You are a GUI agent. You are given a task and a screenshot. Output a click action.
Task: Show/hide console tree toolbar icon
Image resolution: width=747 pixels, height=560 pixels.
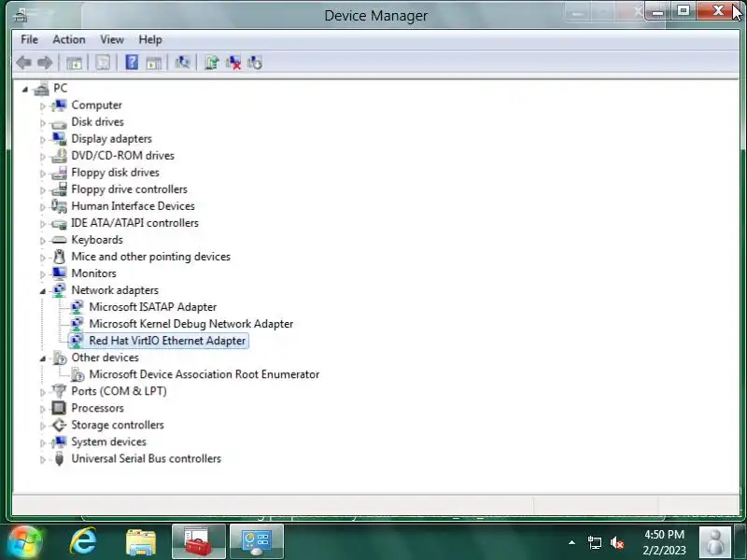tap(75, 63)
